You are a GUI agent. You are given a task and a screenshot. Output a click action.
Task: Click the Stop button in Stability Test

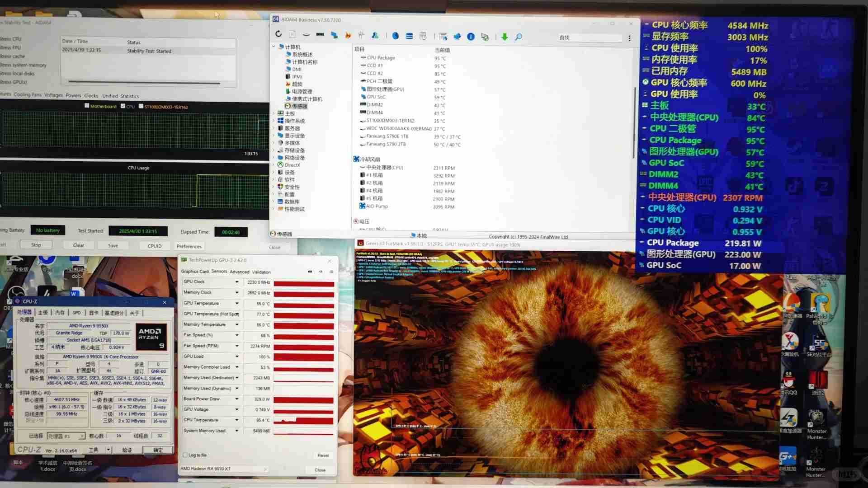click(36, 245)
